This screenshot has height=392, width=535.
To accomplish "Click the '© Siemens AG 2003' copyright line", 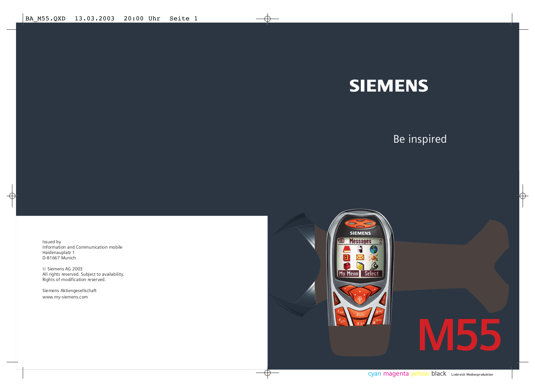I will pyautogui.click(x=62, y=269).
